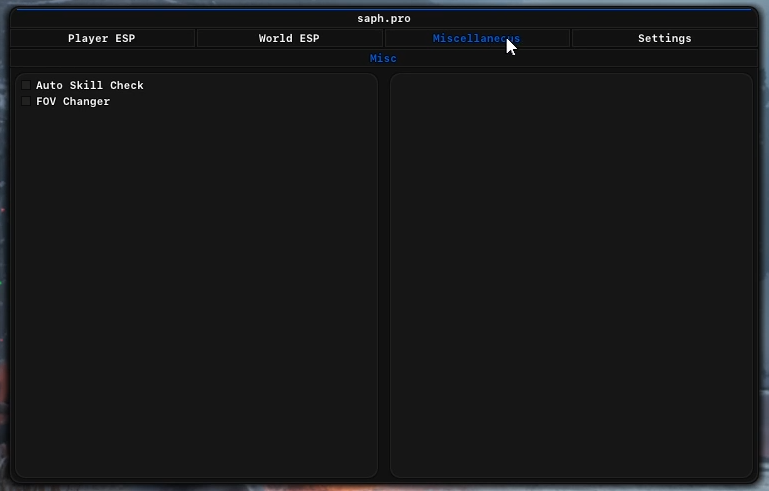Toggle the FOV Changer checkbox

26,102
